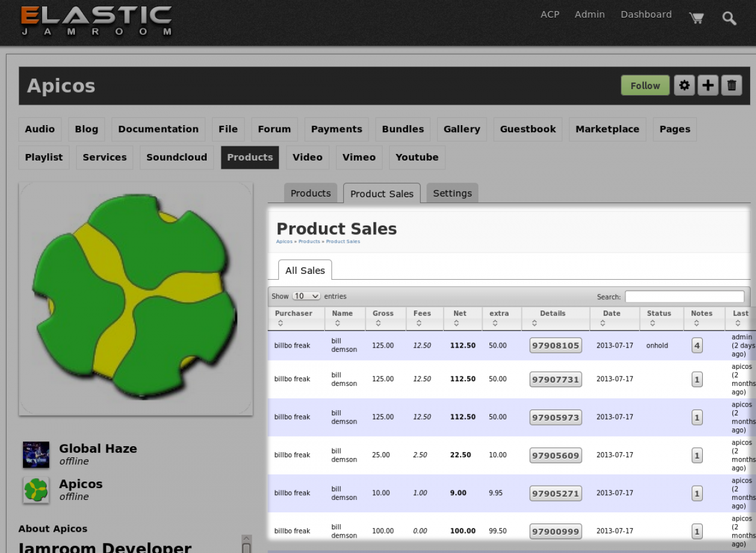Click the Products breadcrumb link

click(309, 242)
